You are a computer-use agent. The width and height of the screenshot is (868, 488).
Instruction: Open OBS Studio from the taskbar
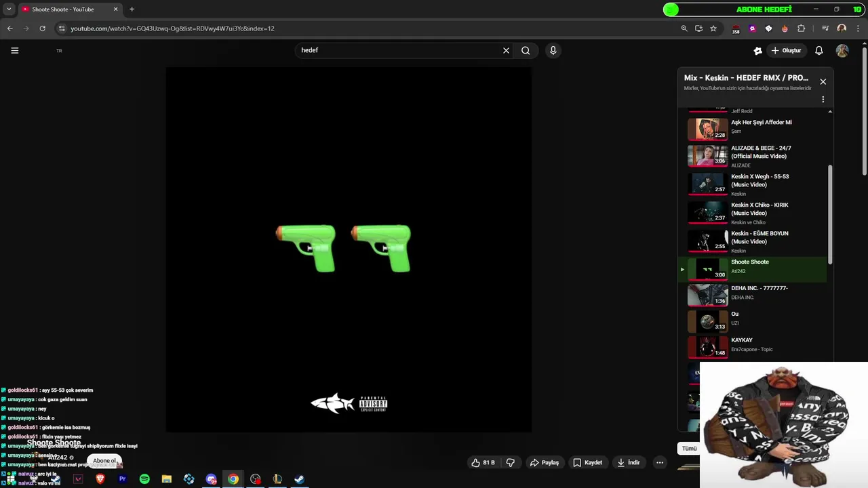coord(255,479)
